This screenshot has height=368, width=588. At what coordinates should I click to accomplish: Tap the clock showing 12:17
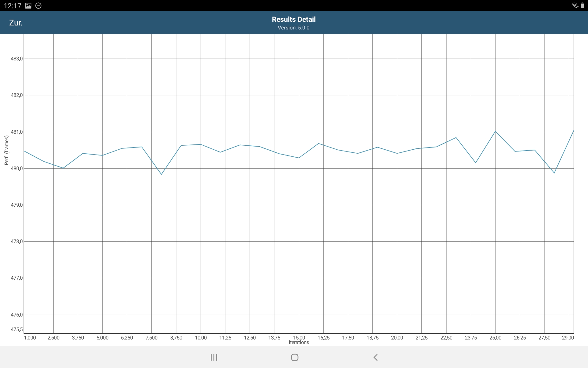[13, 6]
